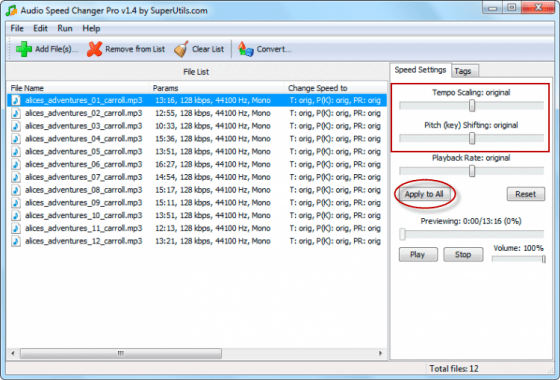Open the Help menu
Image resolution: width=560 pixels, height=380 pixels.
pyautogui.click(x=91, y=29)
